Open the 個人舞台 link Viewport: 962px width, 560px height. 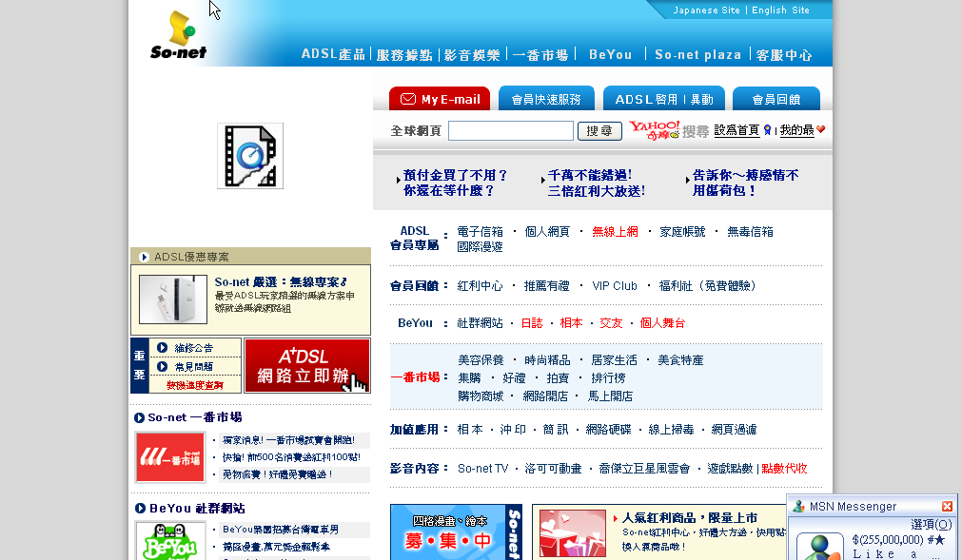coord(662,323)
